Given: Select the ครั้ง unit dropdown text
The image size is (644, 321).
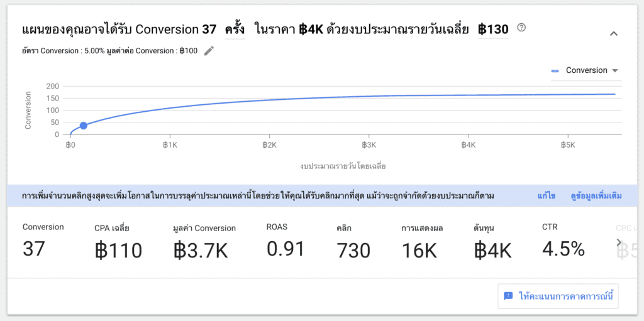Looking at the screenshot, I should 235,29.
